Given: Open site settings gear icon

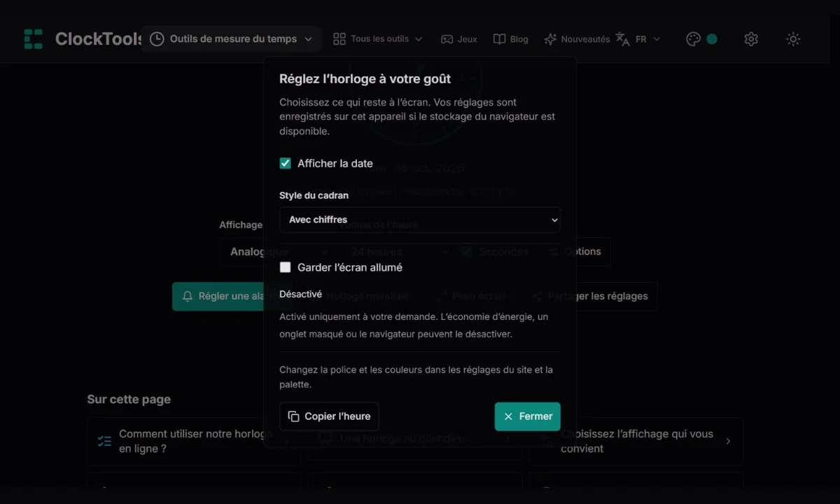Looking at the screenshot, I should pos(751,39).
